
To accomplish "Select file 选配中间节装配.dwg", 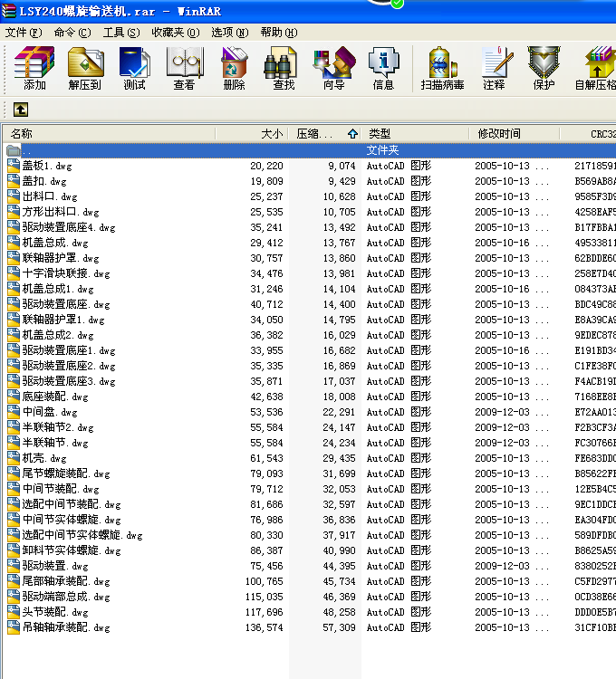I will coord(72,504).
